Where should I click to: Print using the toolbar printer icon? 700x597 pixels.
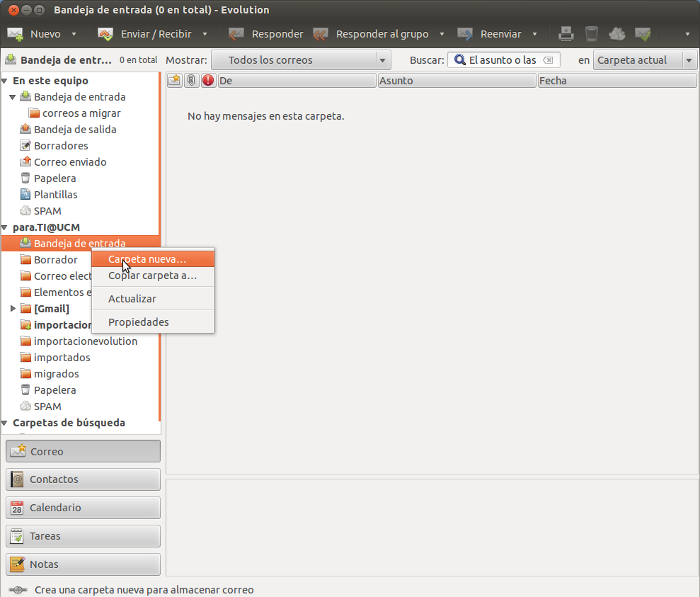(x=566, y=34)
